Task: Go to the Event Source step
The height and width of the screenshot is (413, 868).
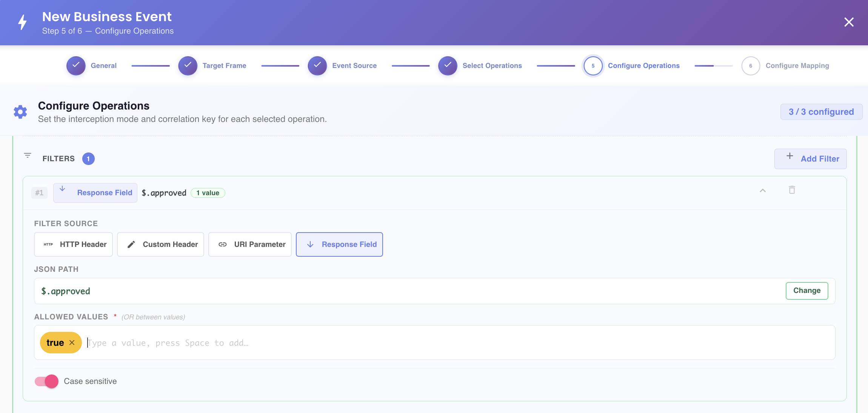Action: click(342, 66)
